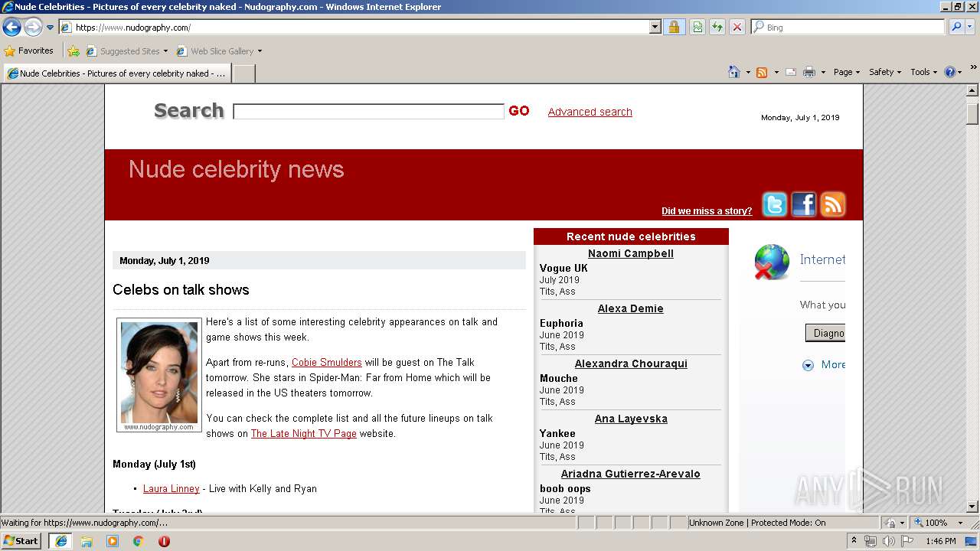Click the Did we miss a story link

(x=707, y=211)
